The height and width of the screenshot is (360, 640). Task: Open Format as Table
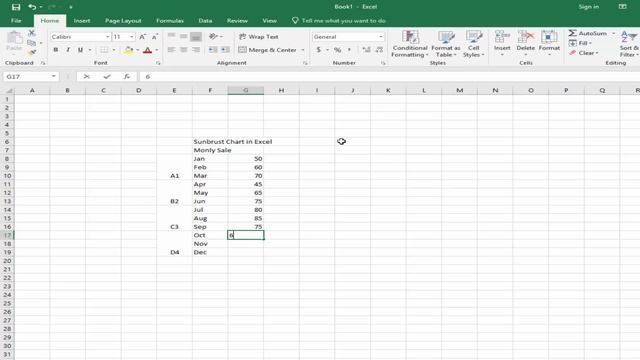445,44
